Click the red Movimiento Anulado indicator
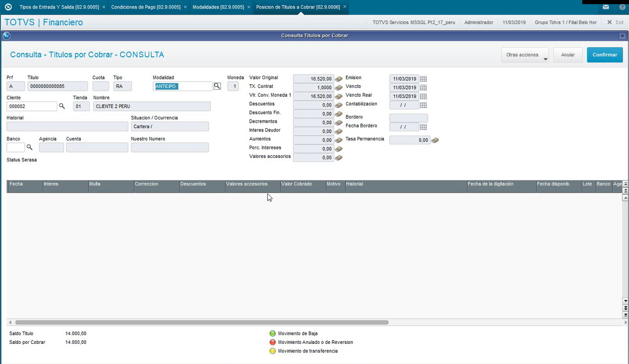The height and width of the screenshot is (364, 629). 273,342
